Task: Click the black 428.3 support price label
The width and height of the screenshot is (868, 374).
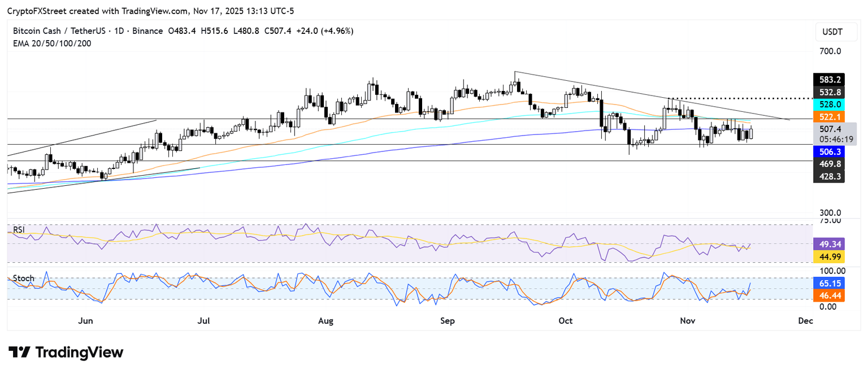Action: [x=828, y=177]
